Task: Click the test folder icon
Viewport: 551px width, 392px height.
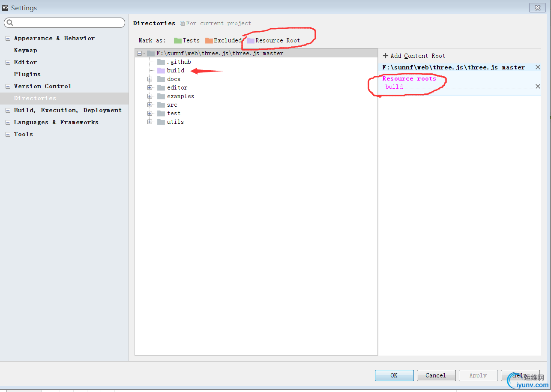Action: coord(161,113)
